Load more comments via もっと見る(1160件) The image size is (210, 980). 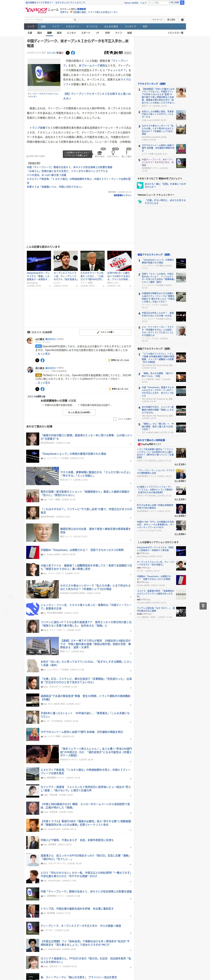[79, 412]
